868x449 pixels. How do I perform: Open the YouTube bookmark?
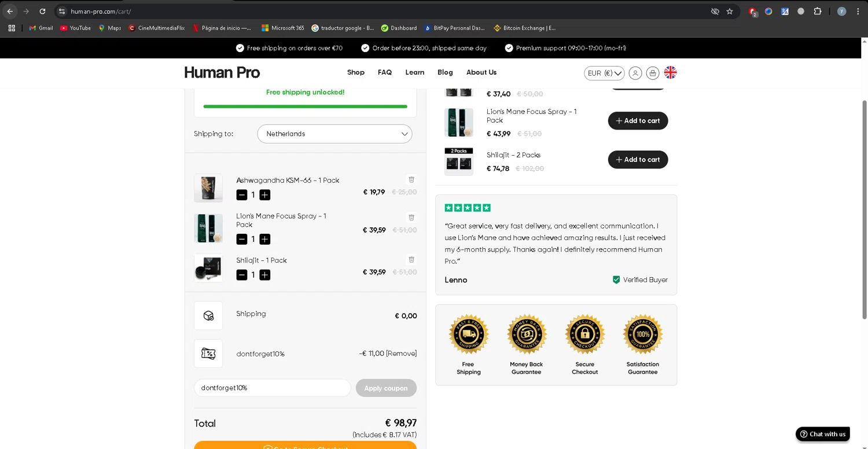(75, 28)
